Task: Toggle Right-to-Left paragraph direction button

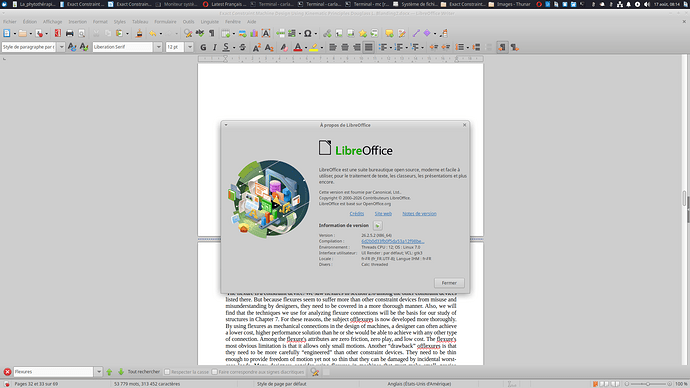Action: click(514, 47)
